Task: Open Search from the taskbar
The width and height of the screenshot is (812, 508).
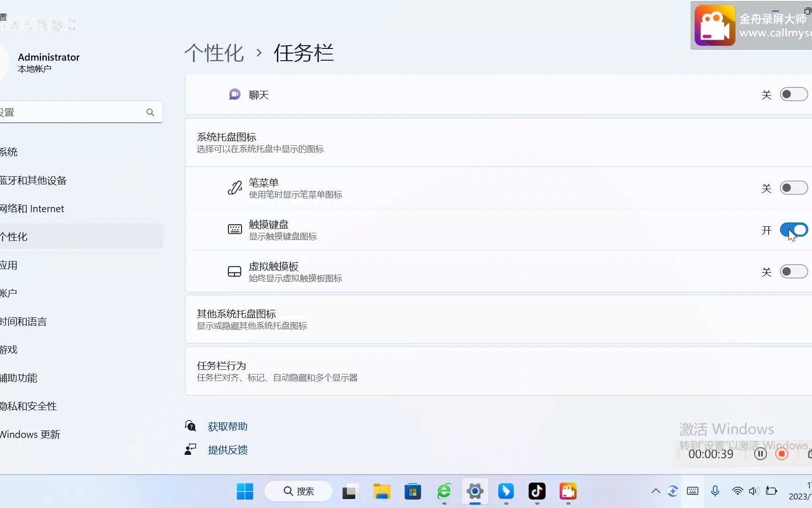Action: 298,491
